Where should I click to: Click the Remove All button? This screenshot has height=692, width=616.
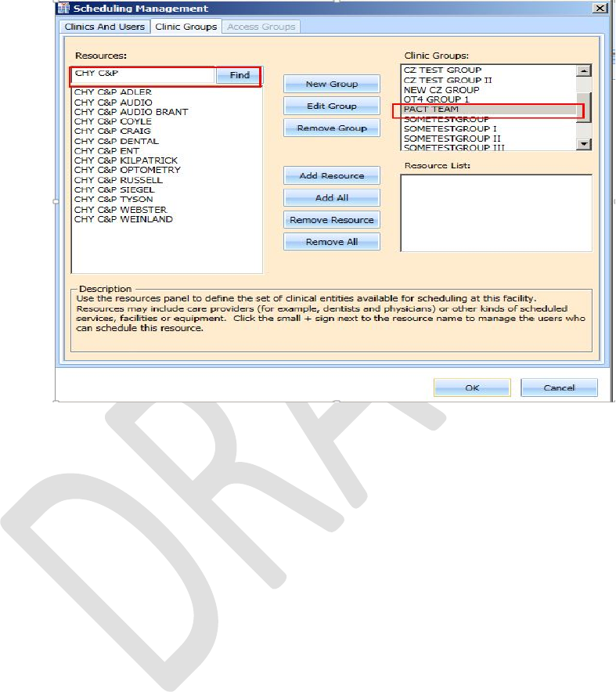[x=331, y=242]
